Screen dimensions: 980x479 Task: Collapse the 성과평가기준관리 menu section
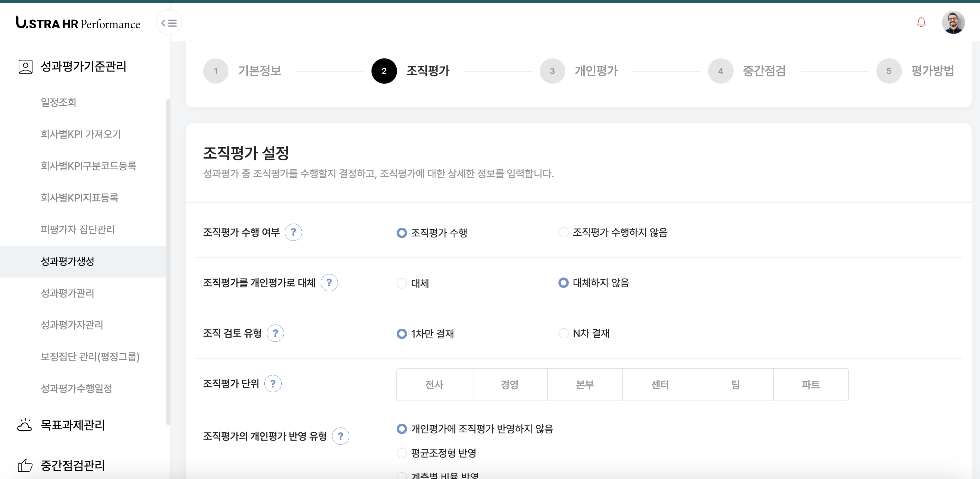click(x=83, y=66)
